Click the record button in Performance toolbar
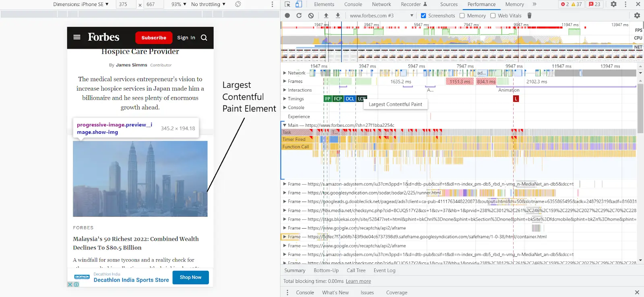This screenshot has height=297, width=644. [287, 16]
